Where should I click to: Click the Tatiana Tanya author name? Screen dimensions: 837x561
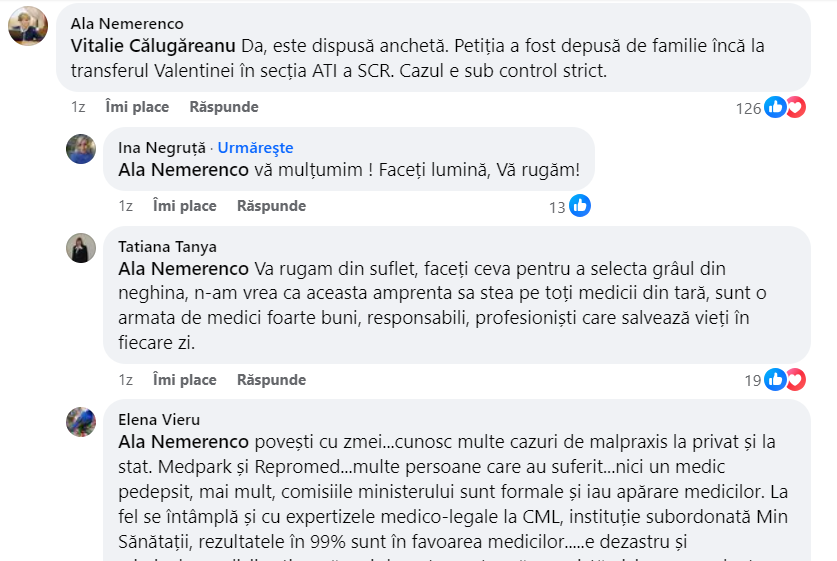click(x=167, y=247)
